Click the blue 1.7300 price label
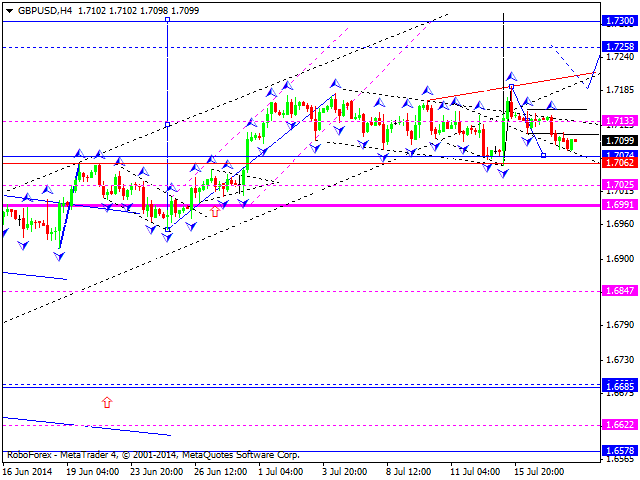The height and width of the screenshot is (480, 640). point(617,20)
